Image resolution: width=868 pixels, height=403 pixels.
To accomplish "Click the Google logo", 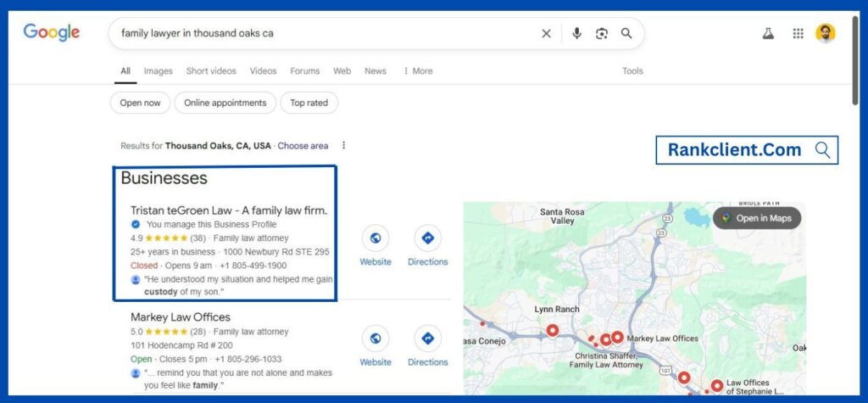I will (52, 33).
